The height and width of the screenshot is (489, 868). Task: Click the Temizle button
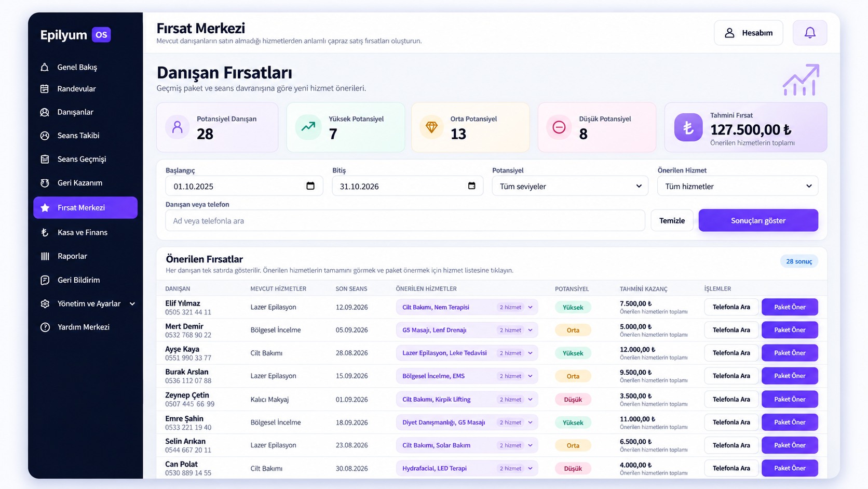point(672,220)
